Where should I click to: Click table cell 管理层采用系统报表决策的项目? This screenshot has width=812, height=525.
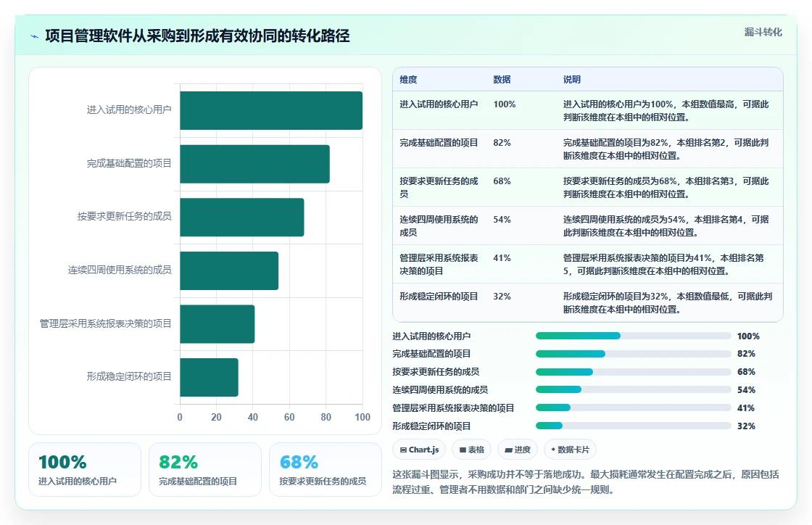click(439, 264)
